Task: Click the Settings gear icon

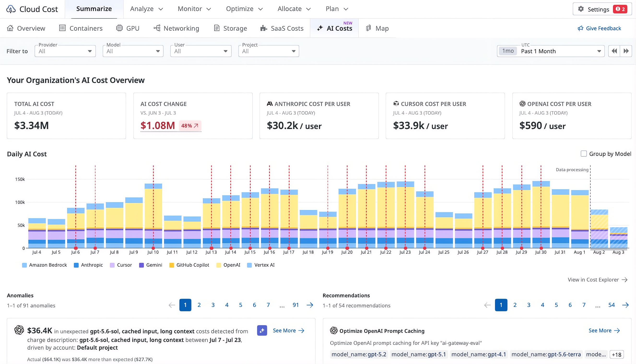Action: coord(581,9)
